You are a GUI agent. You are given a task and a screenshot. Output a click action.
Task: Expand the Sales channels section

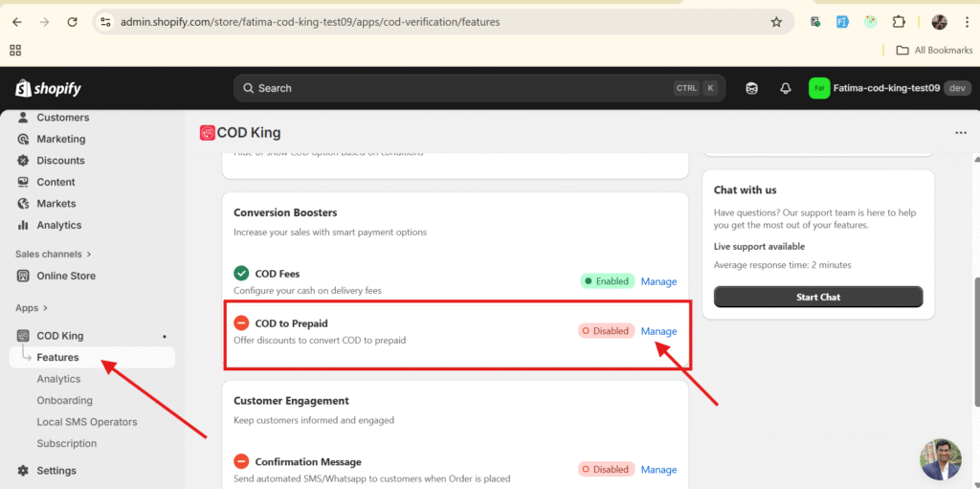point(54,254)
